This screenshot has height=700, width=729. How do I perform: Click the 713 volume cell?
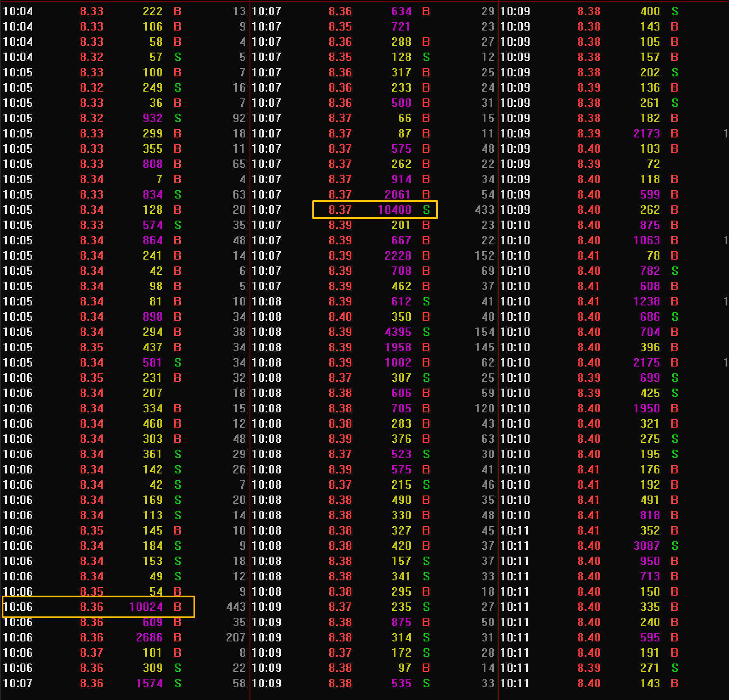coord(650,576)
